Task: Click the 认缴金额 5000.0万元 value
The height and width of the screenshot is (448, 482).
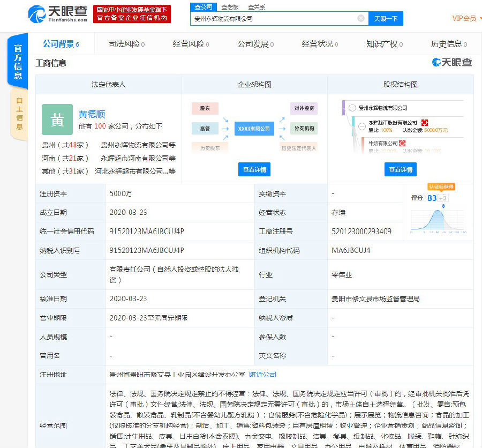Action: 436,130
